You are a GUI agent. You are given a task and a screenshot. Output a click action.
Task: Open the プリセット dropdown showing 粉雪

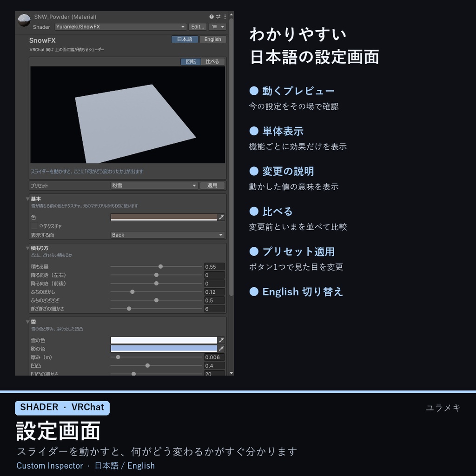[154, 185]
